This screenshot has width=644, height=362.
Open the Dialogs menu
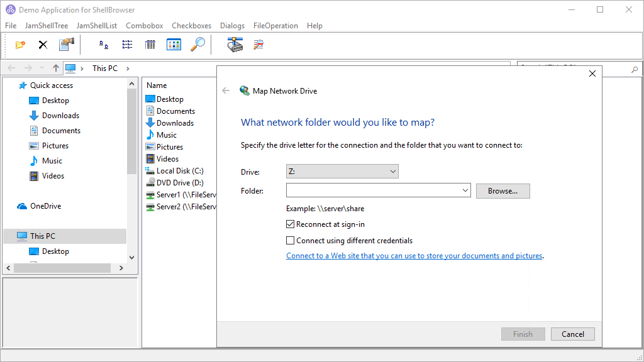232,26
